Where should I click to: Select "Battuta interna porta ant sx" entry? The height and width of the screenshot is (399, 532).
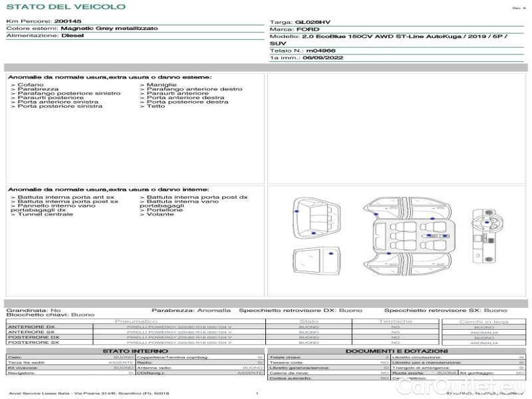pyautogui.click(x=66, y=197)
